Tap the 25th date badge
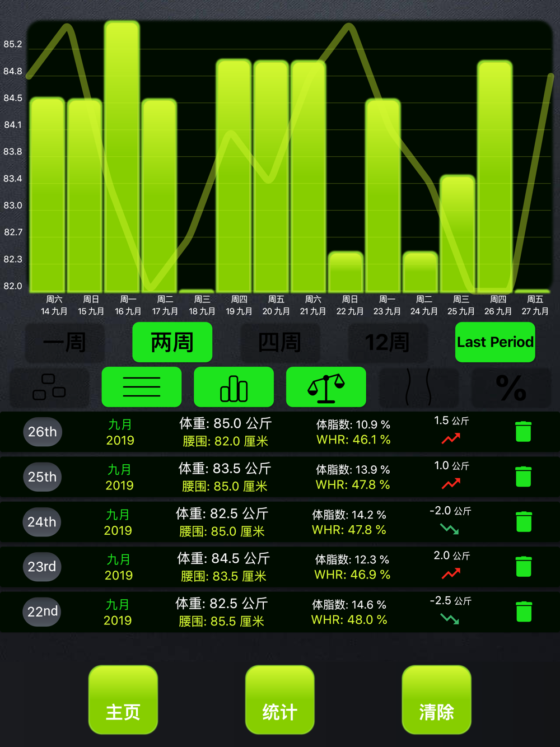 point(43,477)
